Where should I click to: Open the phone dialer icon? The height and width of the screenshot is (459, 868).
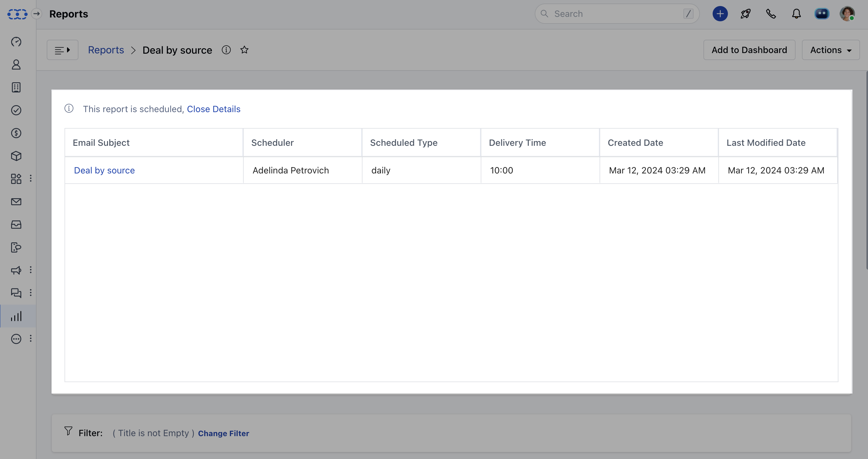click(771, 14)
